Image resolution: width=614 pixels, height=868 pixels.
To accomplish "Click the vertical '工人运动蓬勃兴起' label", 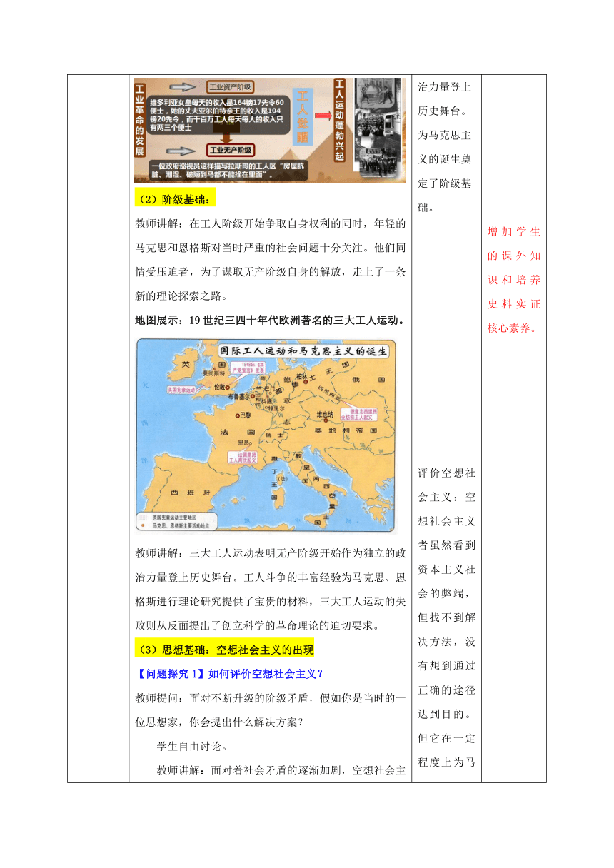I will pos(340,119).
